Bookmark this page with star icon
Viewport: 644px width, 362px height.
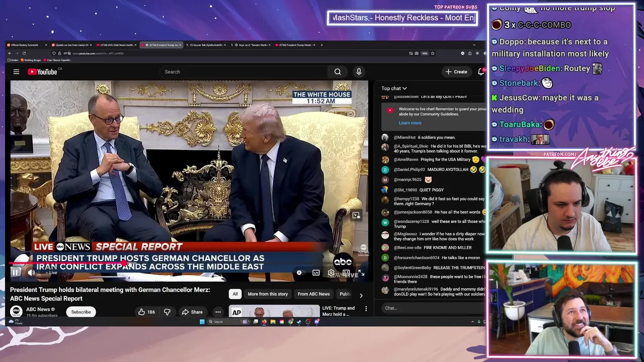(x=433, y=53)
